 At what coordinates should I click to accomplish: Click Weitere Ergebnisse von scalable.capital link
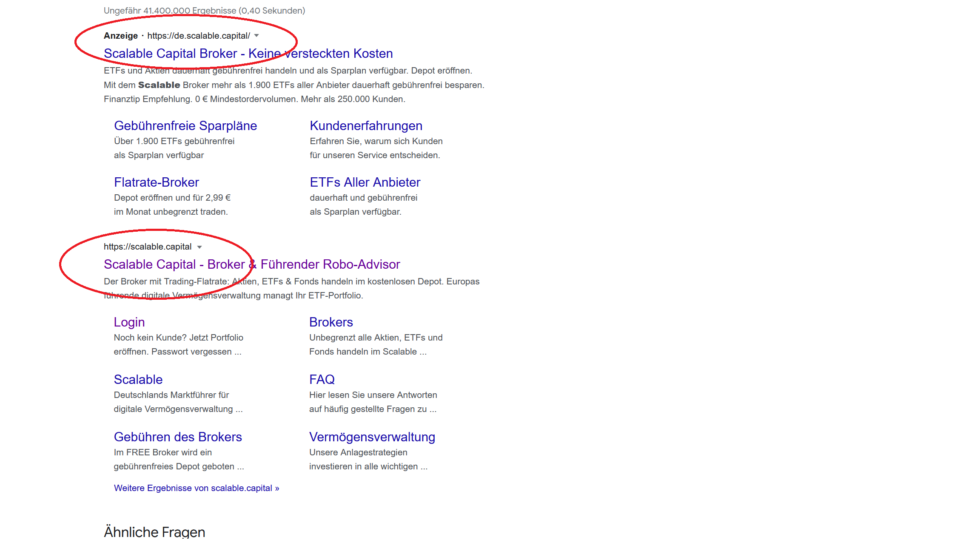(197, 488)
